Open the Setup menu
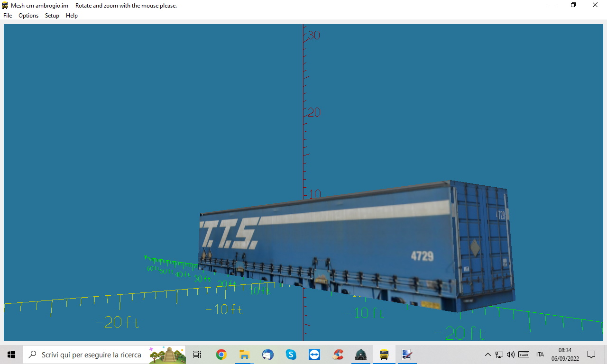The height and width of the screenshot is (364, 607). [52, 16]
